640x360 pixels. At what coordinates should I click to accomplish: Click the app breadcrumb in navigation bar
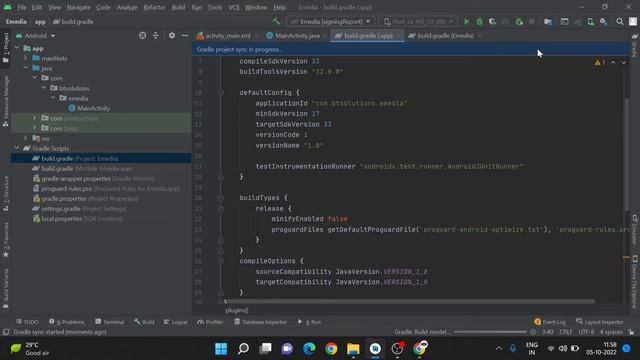[x=40, y=22]
